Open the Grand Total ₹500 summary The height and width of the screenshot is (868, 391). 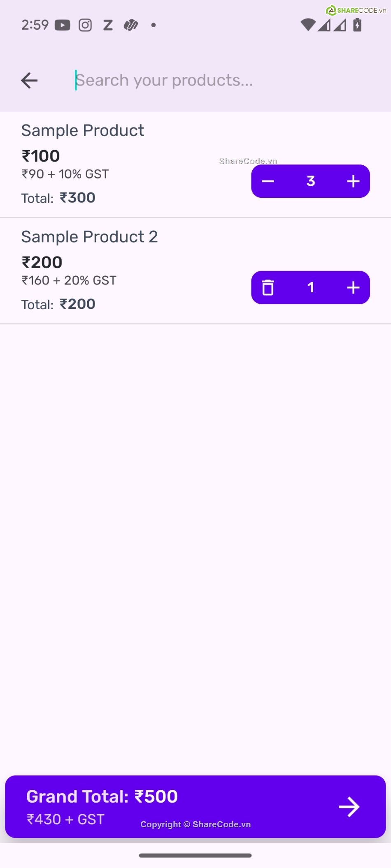tap(102, 797)
